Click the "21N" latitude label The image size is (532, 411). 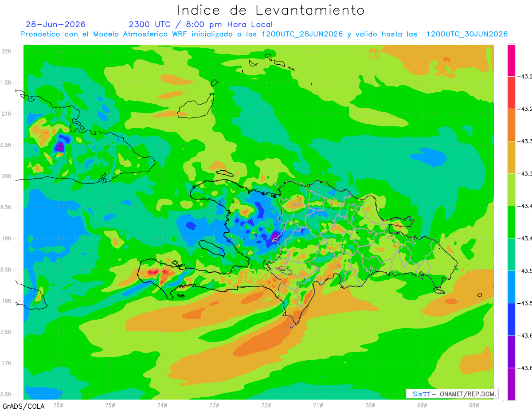[7, 114]
